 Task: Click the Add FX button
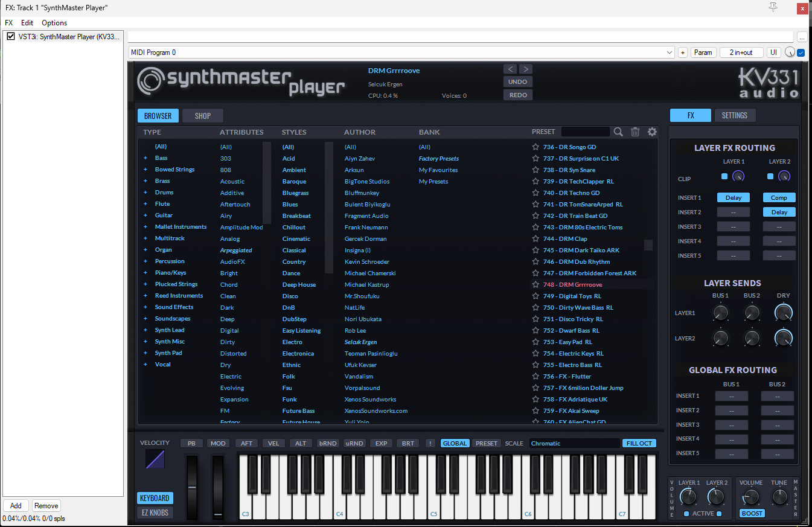point(16,506)
